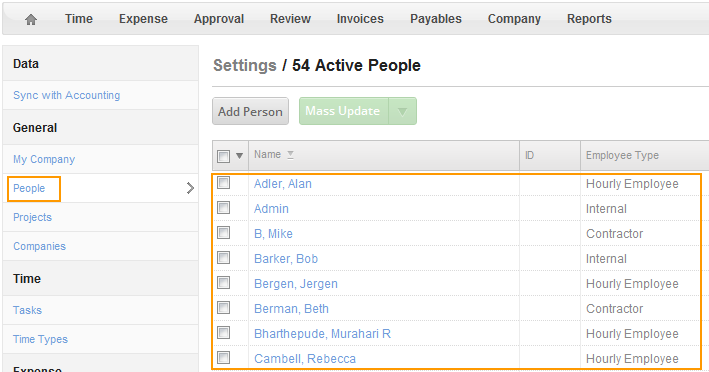Screen dimensions: 709x372
Task: Click the Mass Update button
Action: point(344,111)
